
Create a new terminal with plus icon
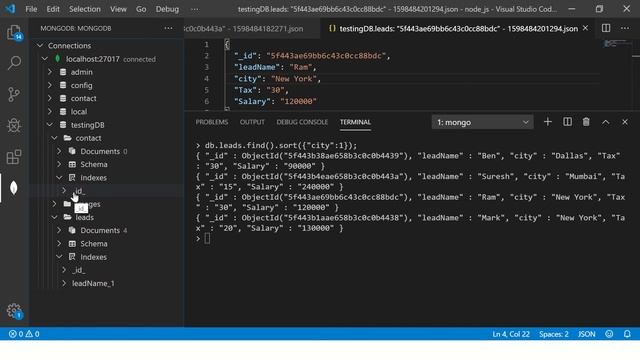[548, 122]
